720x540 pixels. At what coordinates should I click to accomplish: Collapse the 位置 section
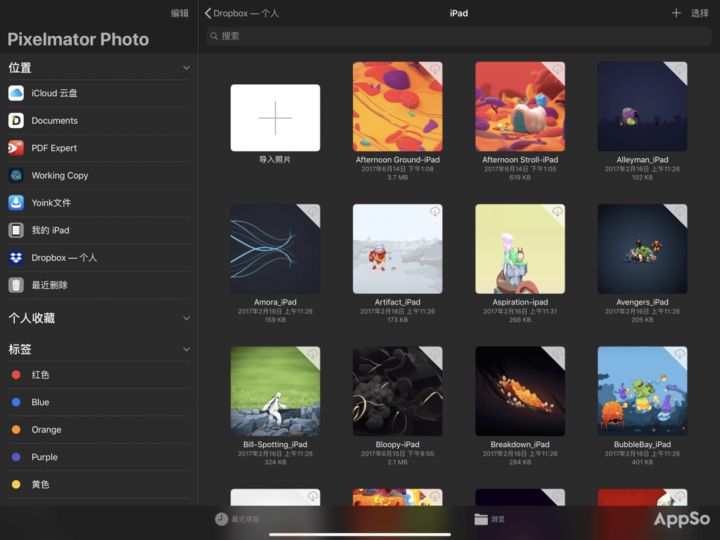tap(186, 68)
